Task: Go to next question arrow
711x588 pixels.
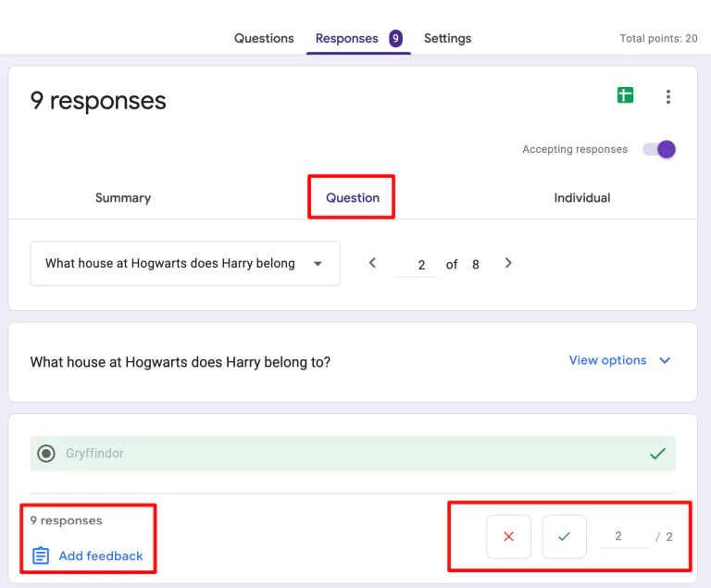Action: pyautogui.click(x=508, y=263)
